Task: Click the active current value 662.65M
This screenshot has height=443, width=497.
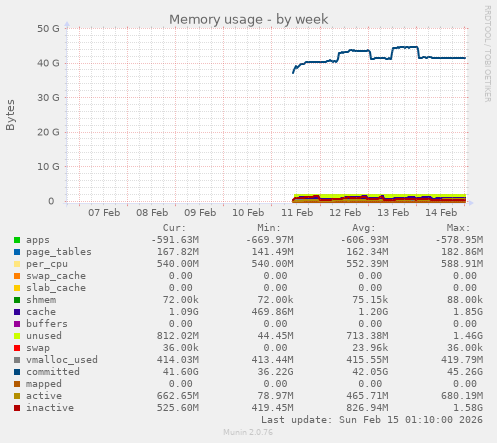Action: click(x=178, y=396)
